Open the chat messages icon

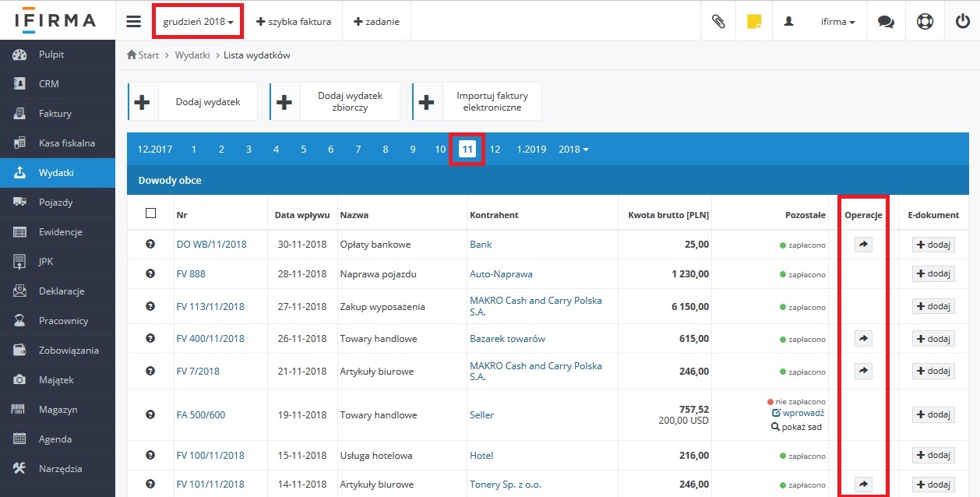click(886, 22)
